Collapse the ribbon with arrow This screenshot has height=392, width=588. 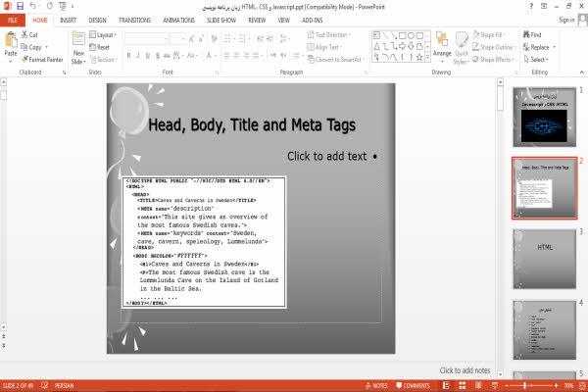(581, 72)
